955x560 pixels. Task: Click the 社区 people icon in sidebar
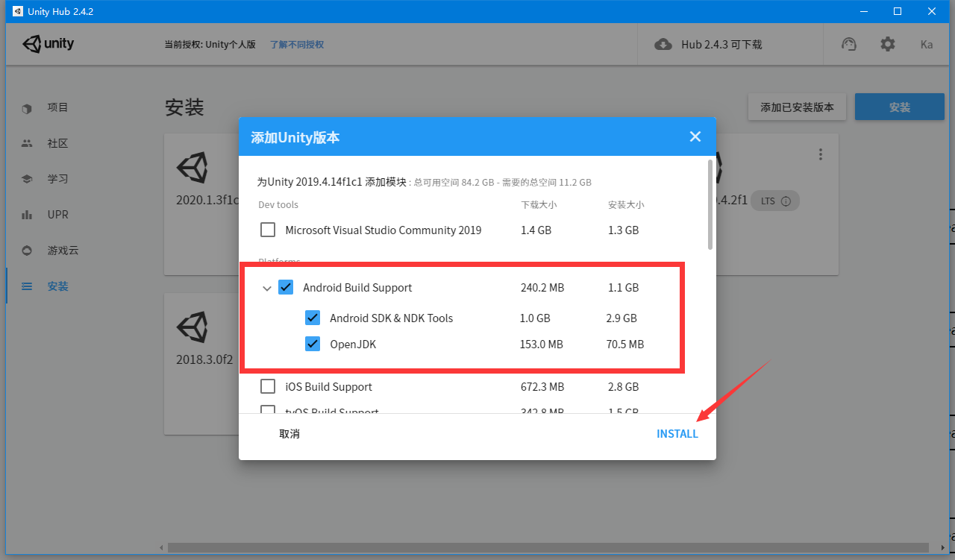click(x=27, y=143)
